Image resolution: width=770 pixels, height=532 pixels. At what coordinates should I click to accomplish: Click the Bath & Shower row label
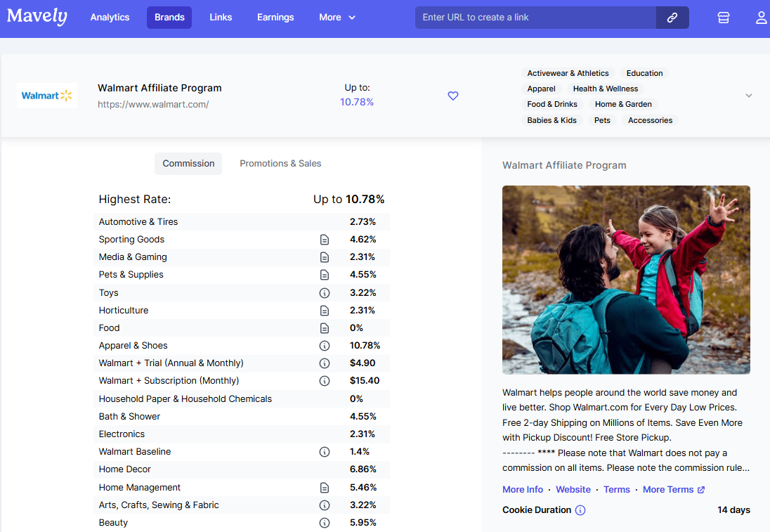click(x=129, y=417)
